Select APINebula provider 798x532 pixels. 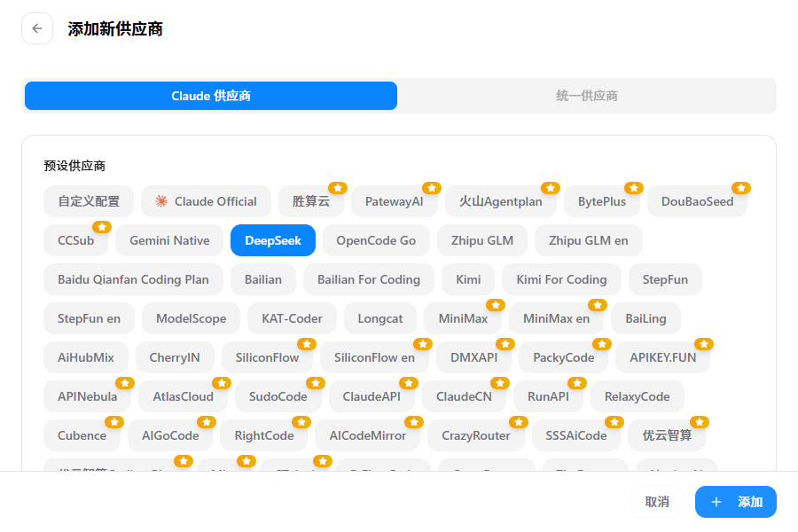pyautogui.click(x=88, y=396)
